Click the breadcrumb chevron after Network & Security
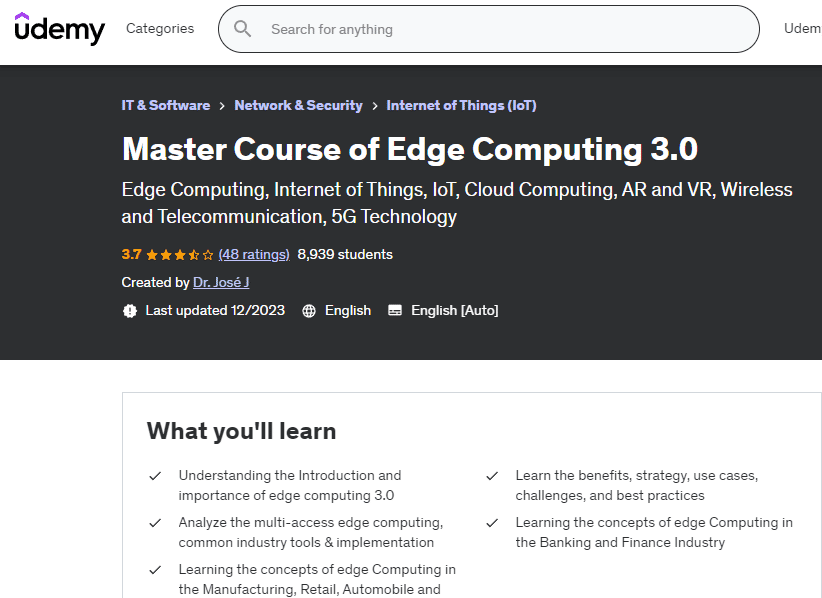The image size is (822, 598). (375, 106)
